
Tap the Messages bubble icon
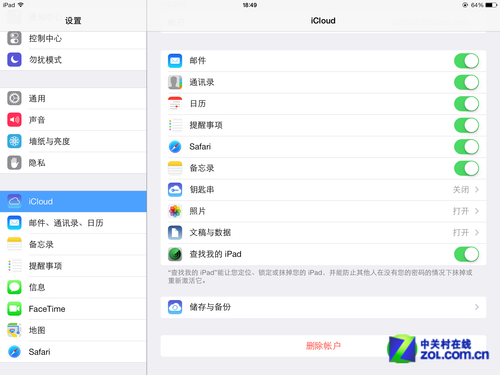(14, 287)
